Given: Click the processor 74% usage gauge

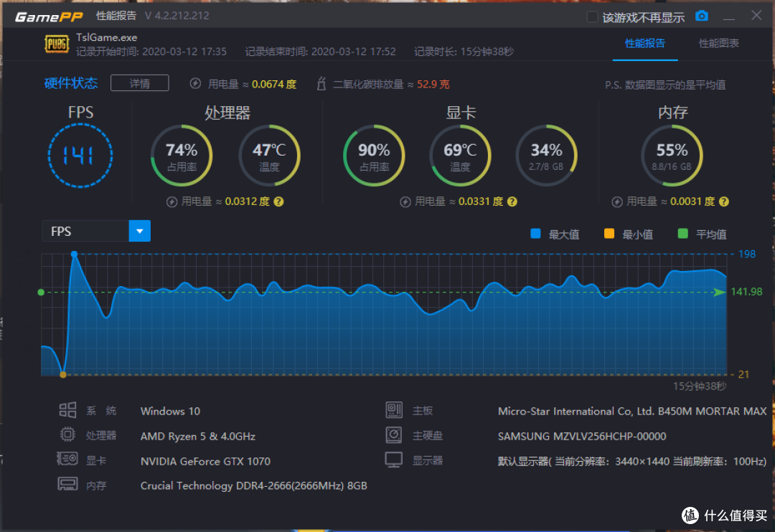Looking at the screenshot, I should 182,156.
